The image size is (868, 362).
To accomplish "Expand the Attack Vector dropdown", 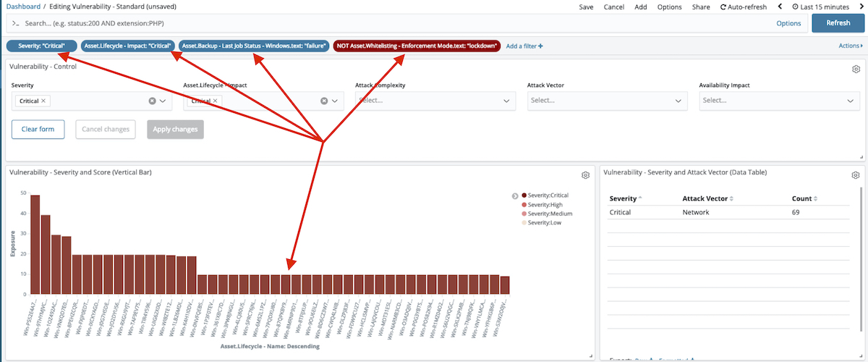I will (x=606, y=101).
